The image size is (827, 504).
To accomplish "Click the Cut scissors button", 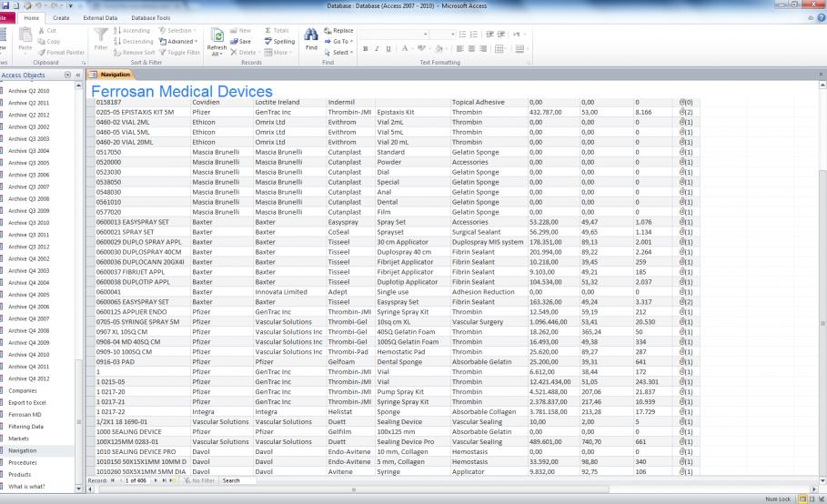I will pyautogui.click(x=47, y=31).
